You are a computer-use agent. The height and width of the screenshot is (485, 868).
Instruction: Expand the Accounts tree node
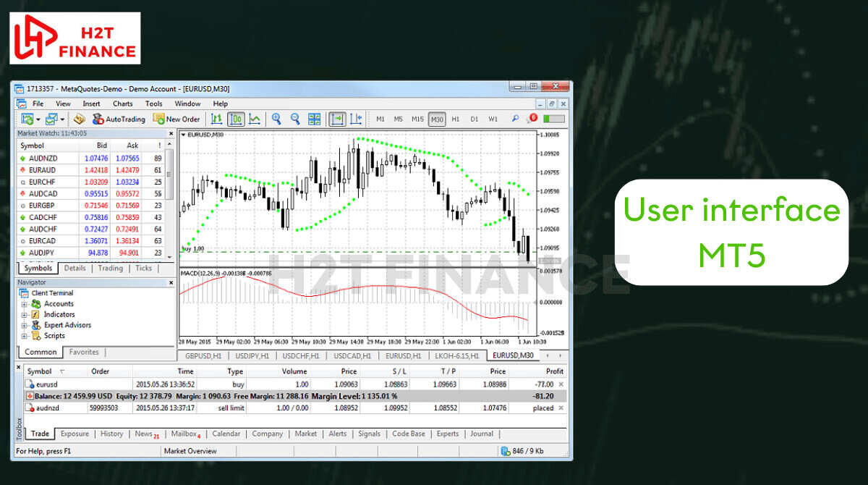24,304
